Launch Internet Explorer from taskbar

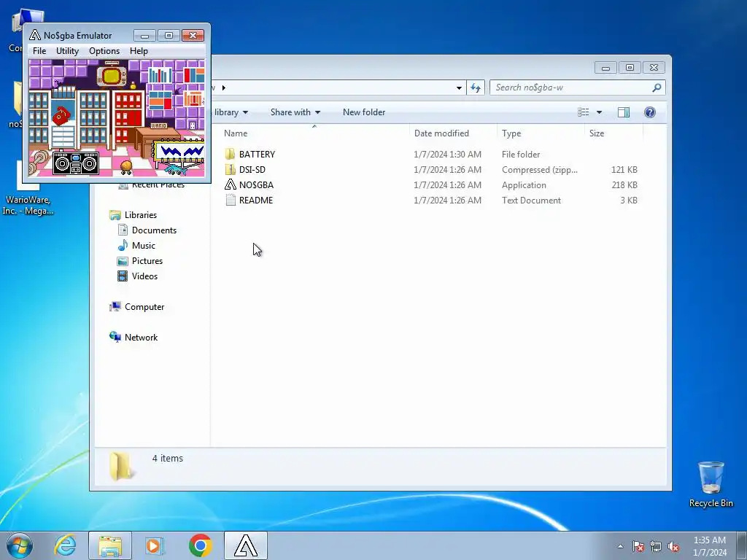coord(65,545)
